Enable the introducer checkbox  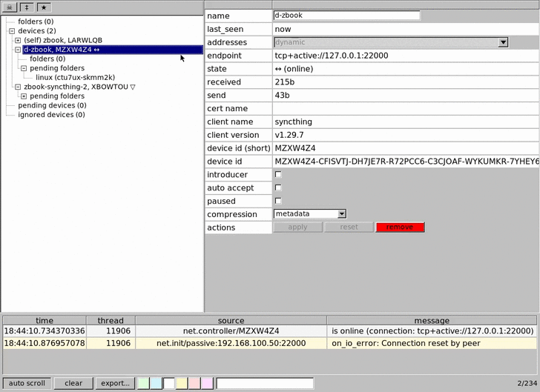278,174
